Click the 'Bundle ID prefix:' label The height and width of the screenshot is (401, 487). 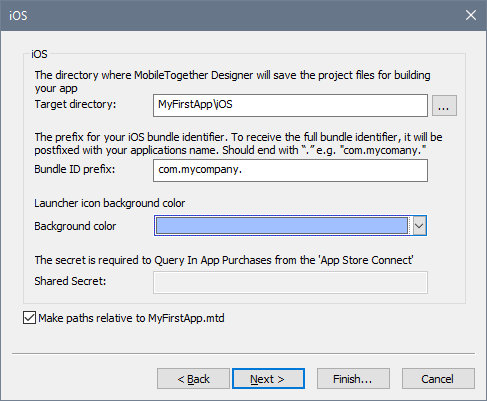[x=75, y=169]
